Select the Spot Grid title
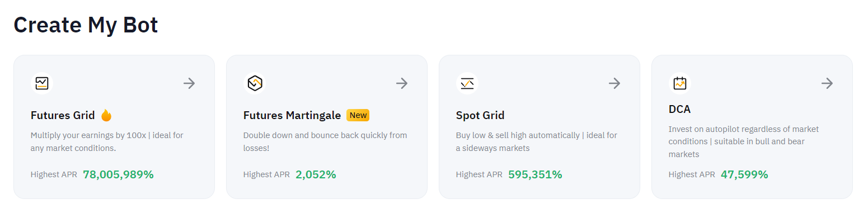Image resolution: width=868 pixels, height=213 pixels. 480,115
